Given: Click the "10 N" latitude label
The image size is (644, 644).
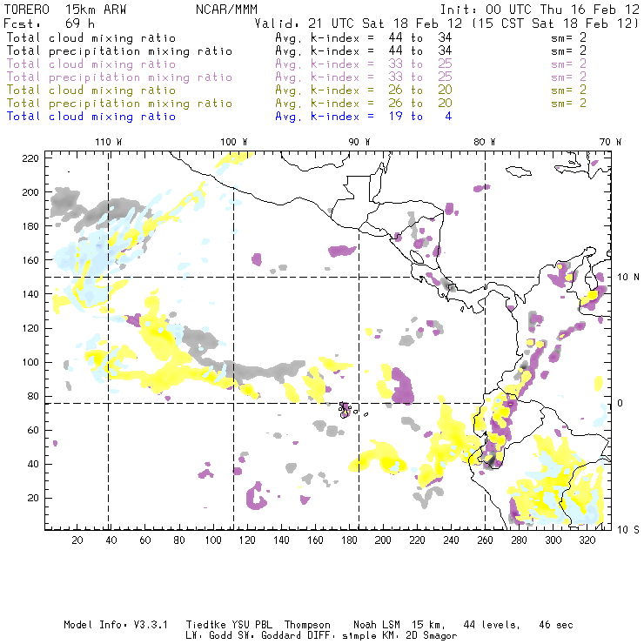Looking at the screenshot, I should (x=628, y=278).
